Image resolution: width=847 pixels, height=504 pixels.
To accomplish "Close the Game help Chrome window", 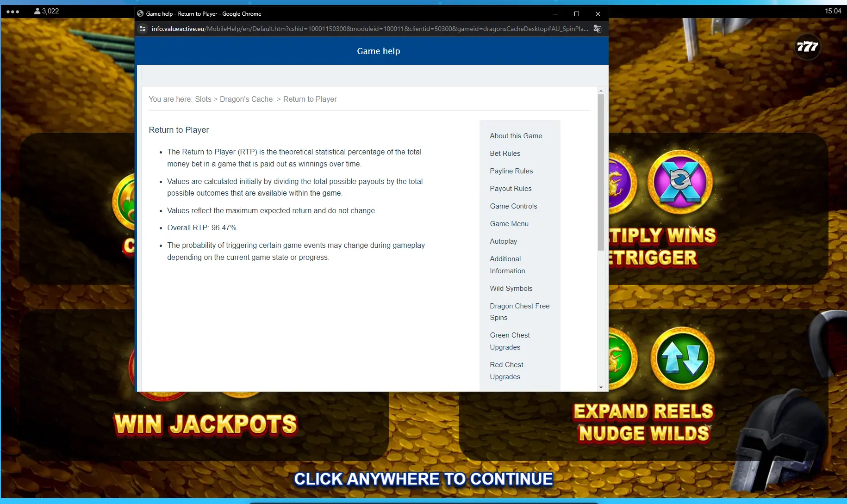I will coord(598,14).
